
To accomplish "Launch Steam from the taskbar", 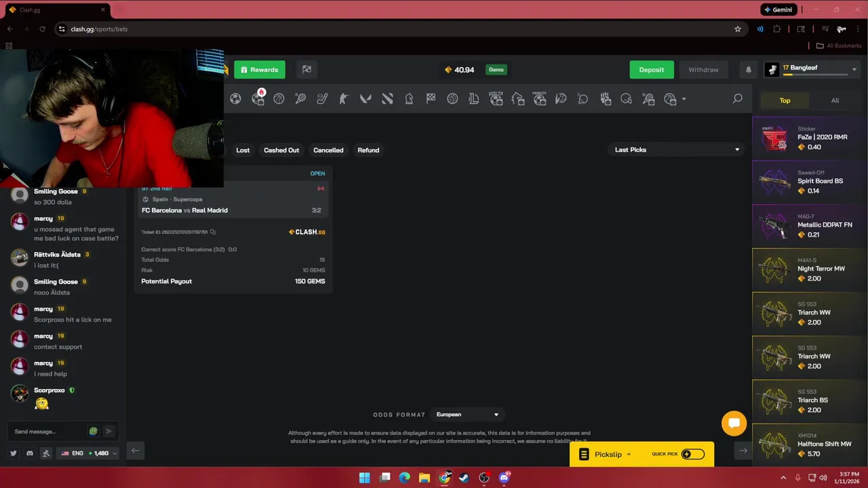I will pyautogui.click(x=464, y=478).
